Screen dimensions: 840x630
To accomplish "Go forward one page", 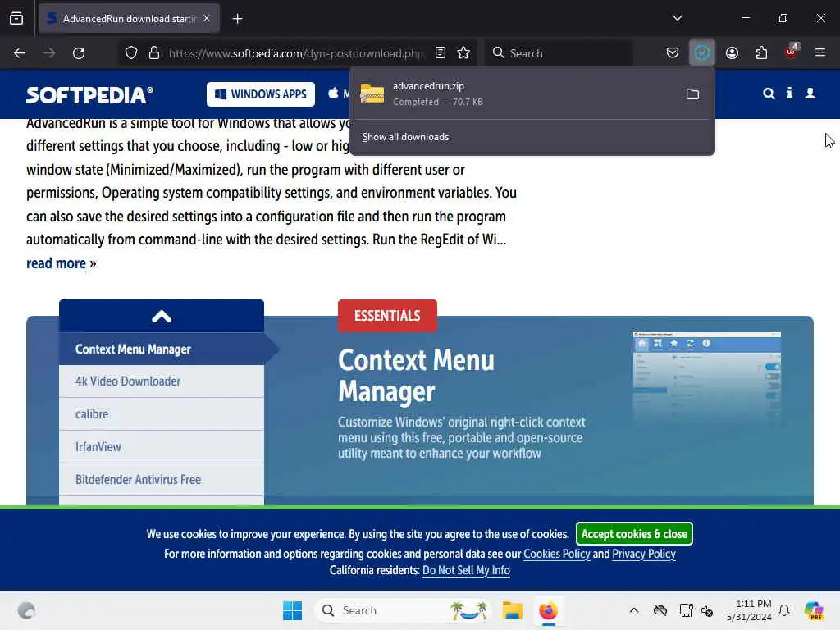I will point(49,53).
